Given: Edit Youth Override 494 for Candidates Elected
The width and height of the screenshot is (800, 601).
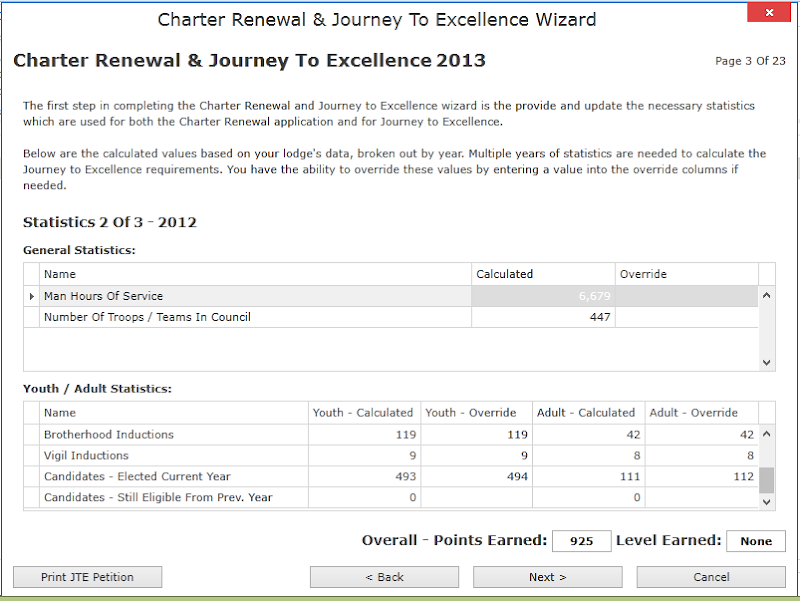Looking at the screenshot, I should pos(477,477).
